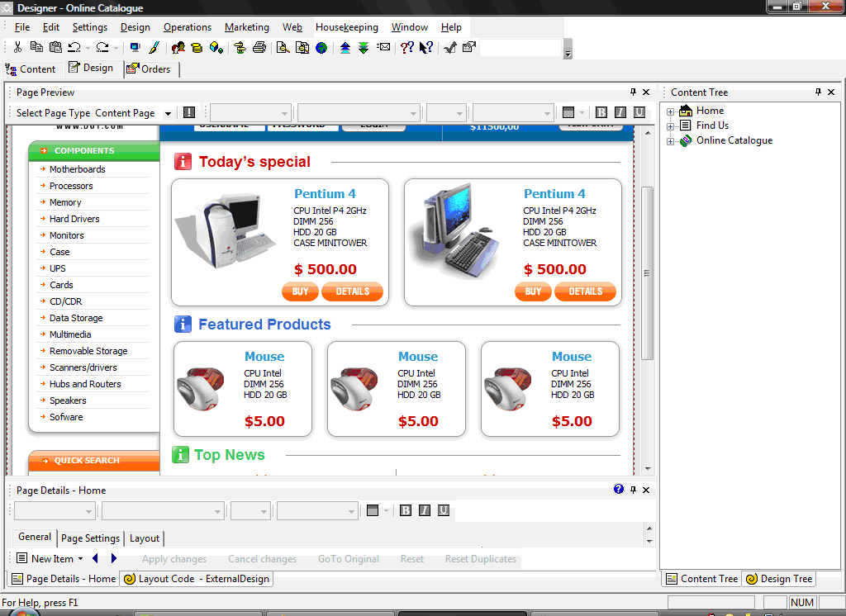Switch to the Orders tab
This screenshot has width=846, height=616.
[150, 69]
